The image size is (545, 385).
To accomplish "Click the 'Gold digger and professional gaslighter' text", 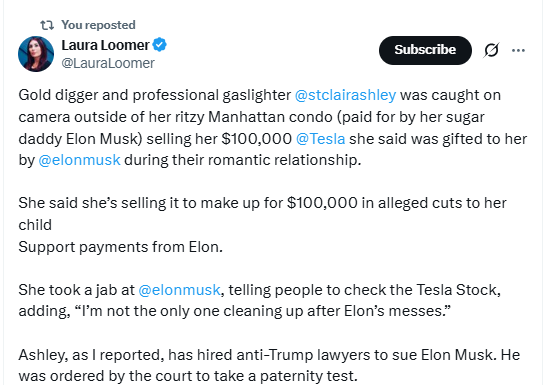I will (x=155, y=95).
